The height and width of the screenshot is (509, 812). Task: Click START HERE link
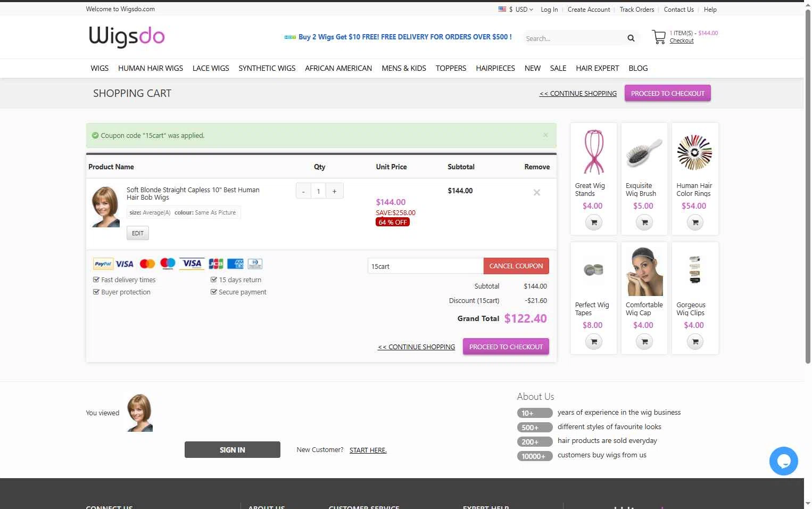click(368, 450)
